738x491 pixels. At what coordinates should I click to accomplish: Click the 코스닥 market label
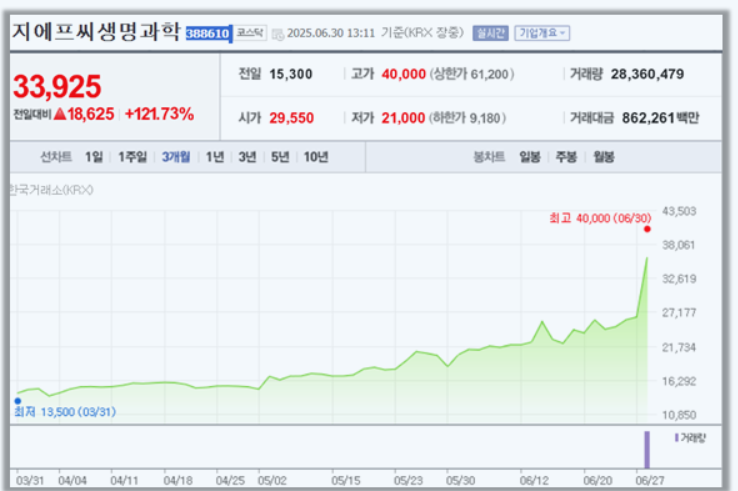[x=250, y=33]
